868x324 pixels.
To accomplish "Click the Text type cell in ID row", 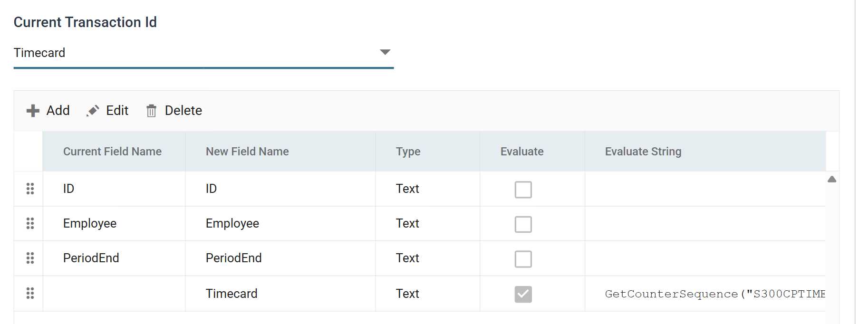I will click(x=428, y=189).
